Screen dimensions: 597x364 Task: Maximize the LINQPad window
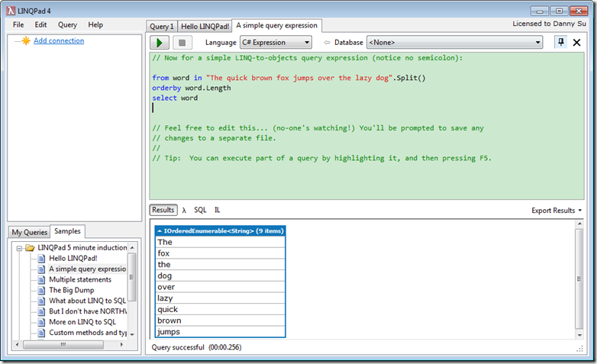click(x=559, y=11)
